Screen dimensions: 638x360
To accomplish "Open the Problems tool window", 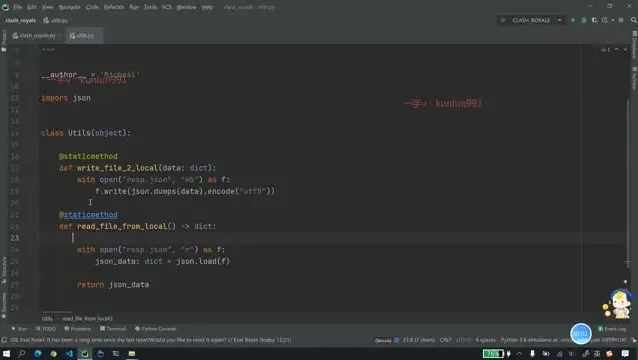I will (x=77, y=328).
